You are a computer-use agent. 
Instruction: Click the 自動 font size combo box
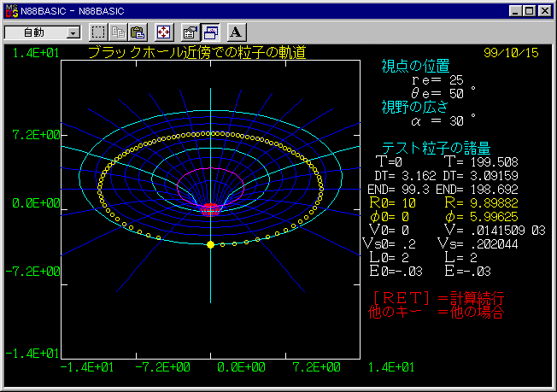point(35,32)
